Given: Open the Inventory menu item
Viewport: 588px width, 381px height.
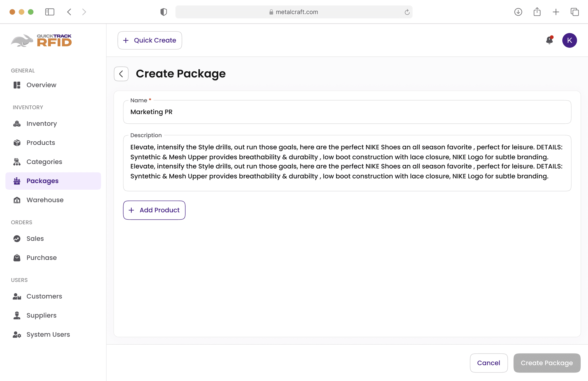Looking at the screenshot, I should [42, 124].
